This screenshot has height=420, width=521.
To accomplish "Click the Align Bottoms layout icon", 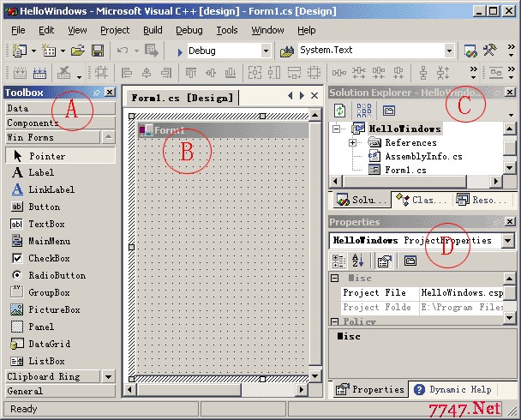I will point(231,73).
